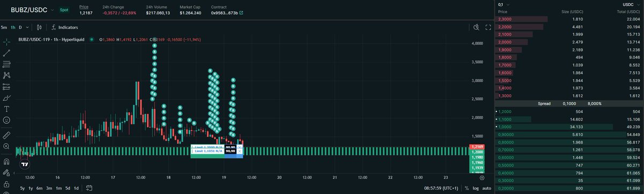Open the emoji icons tool
644x194 pixels.
click(x=6, y=120)
